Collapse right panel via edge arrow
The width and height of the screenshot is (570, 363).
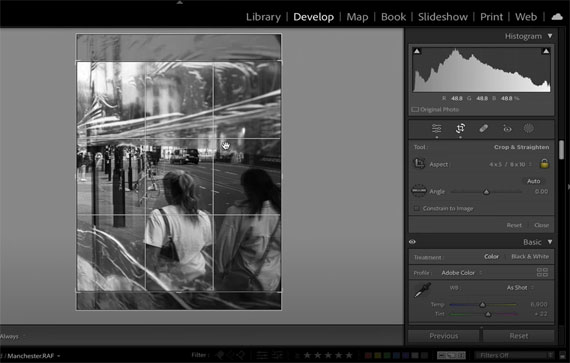[568, 187]
